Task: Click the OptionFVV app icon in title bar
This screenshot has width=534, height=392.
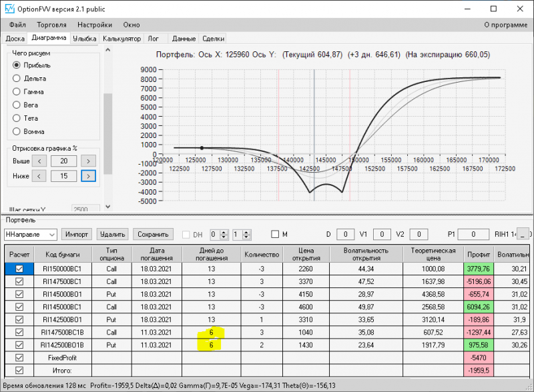Action: 9,9
